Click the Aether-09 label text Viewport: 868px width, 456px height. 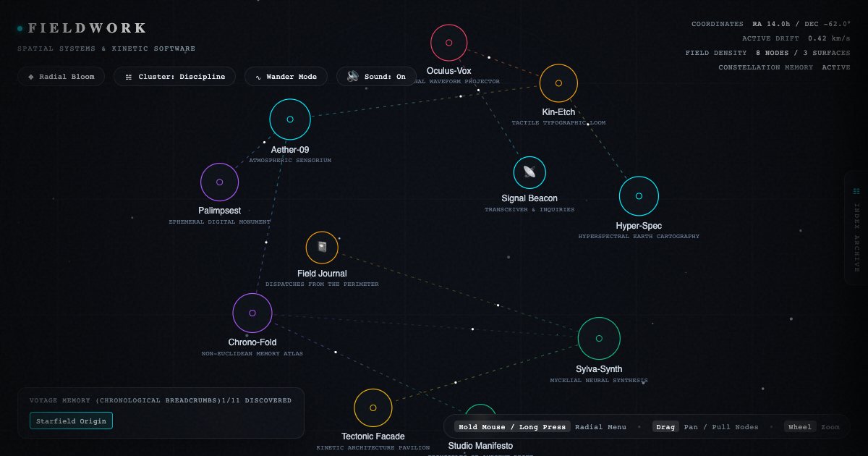[290, 150]
